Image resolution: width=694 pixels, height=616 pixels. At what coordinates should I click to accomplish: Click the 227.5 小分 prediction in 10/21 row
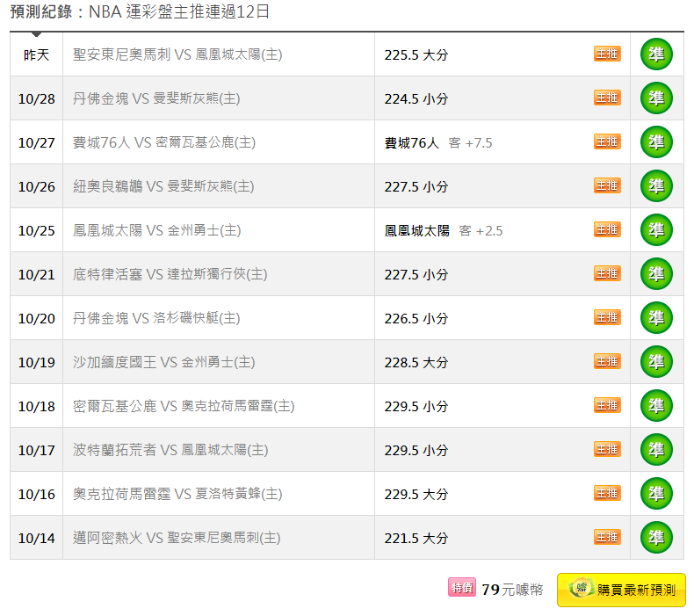point(416,274)
